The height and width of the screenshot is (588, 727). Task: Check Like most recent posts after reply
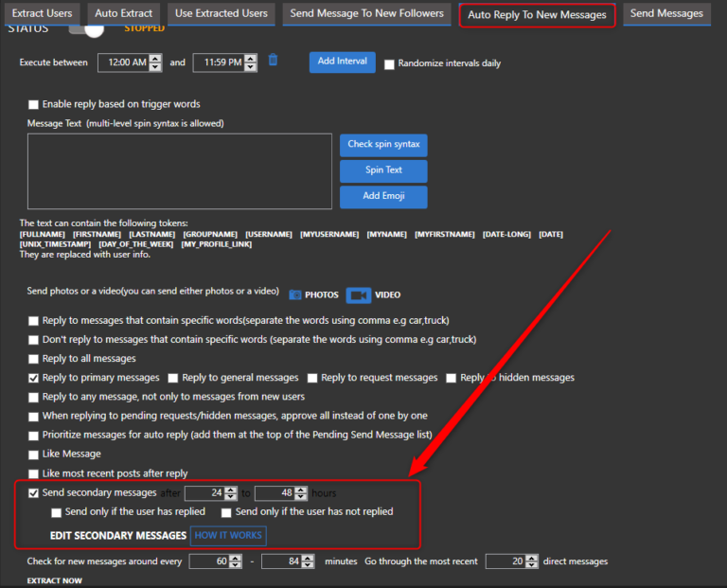[x=33, y=474]
